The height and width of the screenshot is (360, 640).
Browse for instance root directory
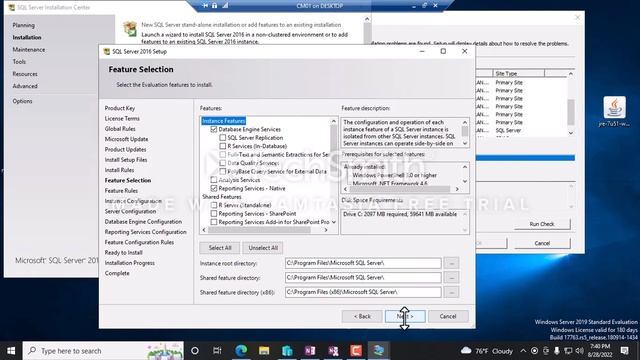point(451,263)
